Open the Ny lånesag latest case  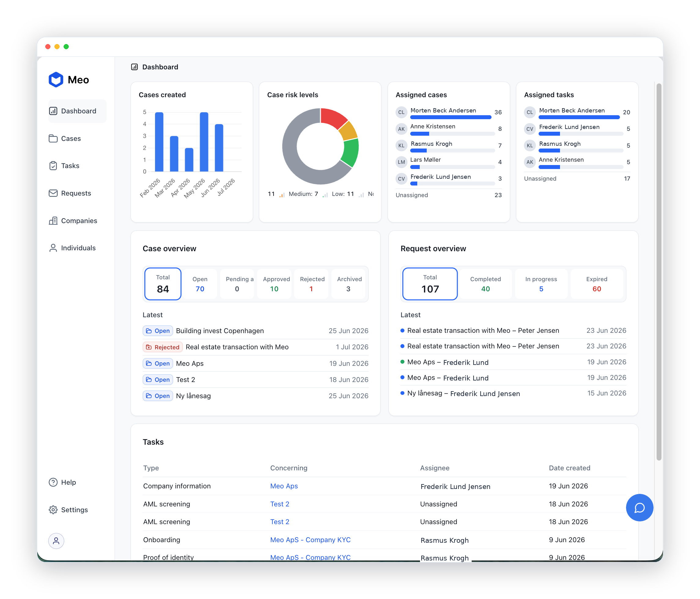tap(256, 396)
